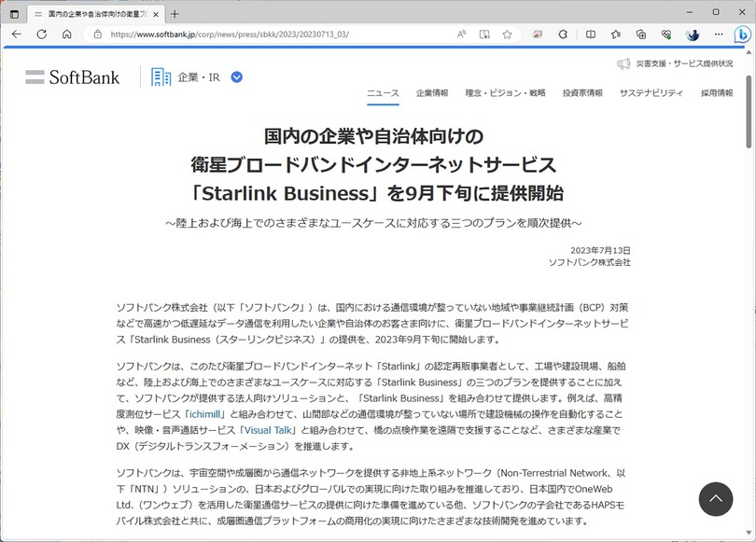Open Settings and more menu
Screen dimensions: 756x542
(x=719, y=35)
